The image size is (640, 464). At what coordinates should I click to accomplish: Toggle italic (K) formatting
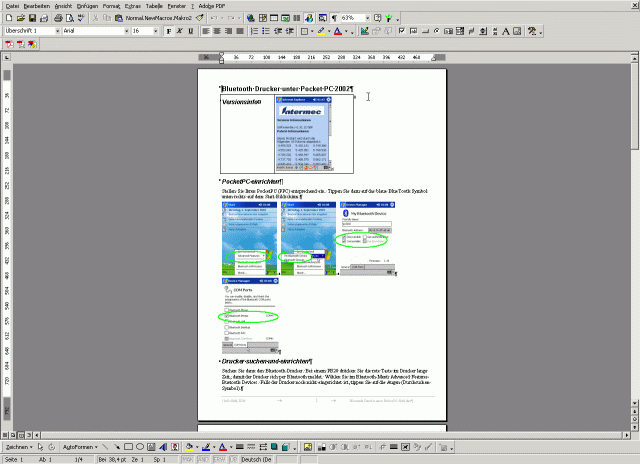click(x=180, y=31)
